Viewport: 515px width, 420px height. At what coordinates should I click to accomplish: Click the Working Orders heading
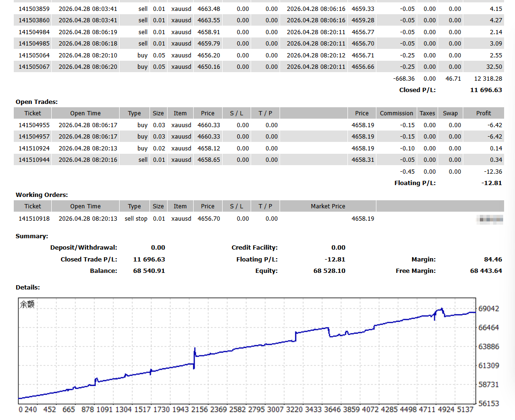tap(42, 195)
